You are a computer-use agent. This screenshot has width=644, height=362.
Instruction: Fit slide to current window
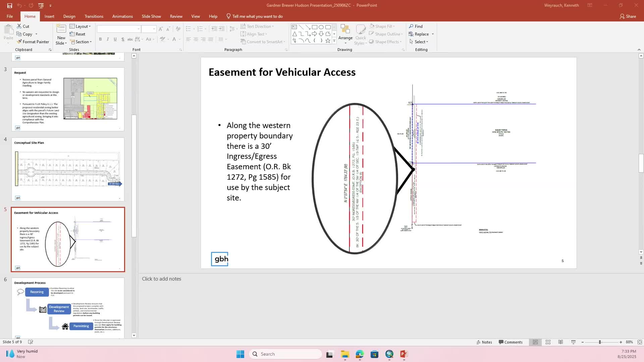coord(640,342)
